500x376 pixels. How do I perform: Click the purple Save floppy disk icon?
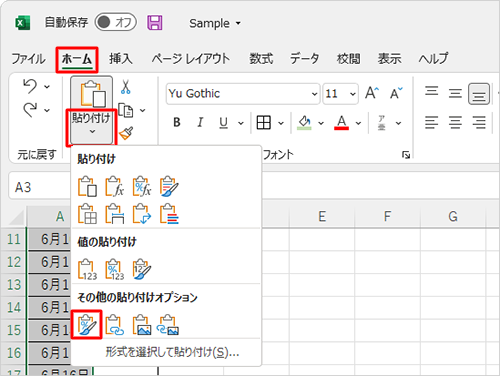[155, 23]
